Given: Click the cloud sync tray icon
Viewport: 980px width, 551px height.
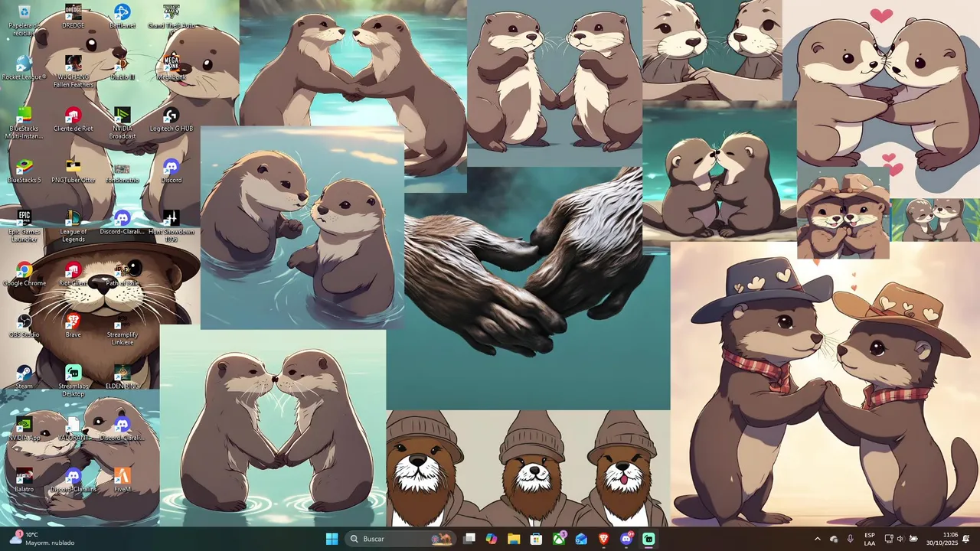Looking at the screenshot, I should point(834,539).
